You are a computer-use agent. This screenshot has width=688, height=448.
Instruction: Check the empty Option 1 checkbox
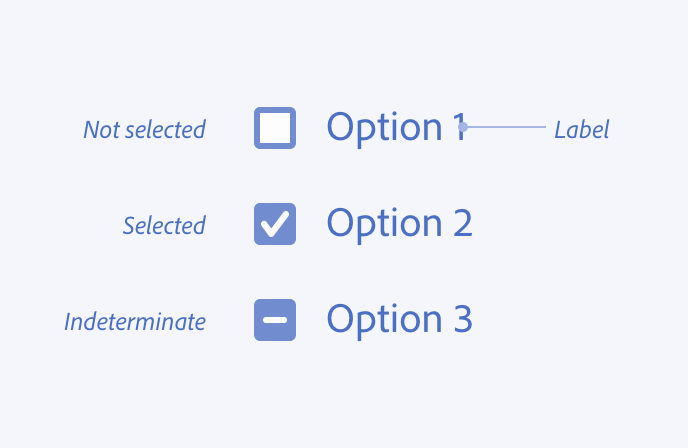pos(275,128)
